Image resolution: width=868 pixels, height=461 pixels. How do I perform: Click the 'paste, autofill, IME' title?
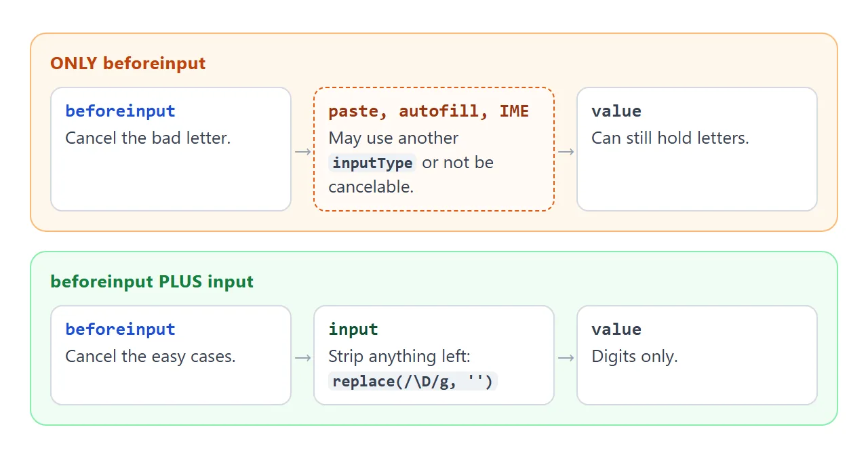click(x=429, y=111)
